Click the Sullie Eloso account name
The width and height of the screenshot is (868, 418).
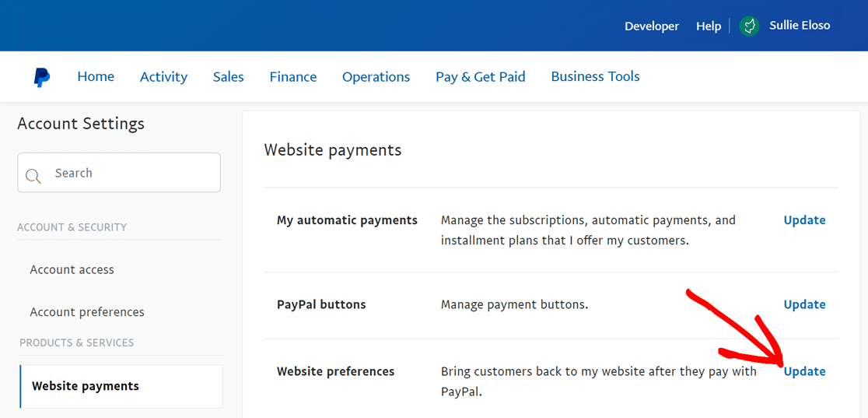point(800,26)
